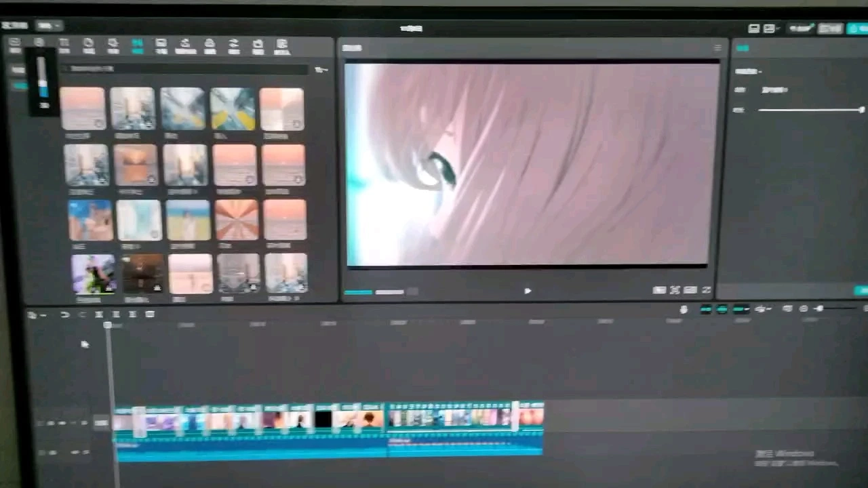
Task: Toggle the first teal snapping button above timeline
Action: pos(705,309)
